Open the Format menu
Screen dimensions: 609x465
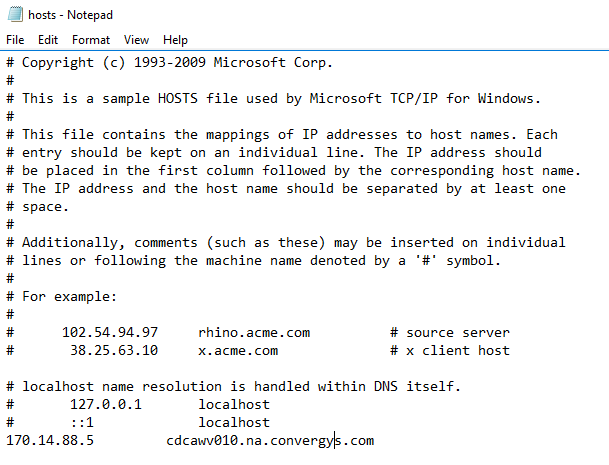91,40
